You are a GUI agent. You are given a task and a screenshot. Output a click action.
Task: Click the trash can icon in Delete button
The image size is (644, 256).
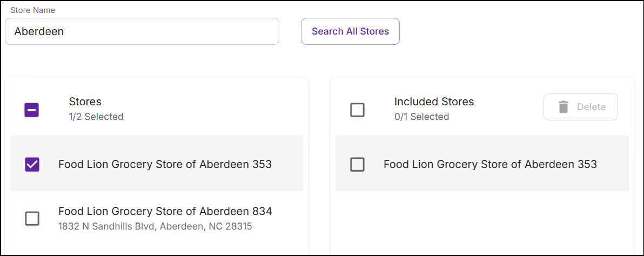[x=563, y=107]
